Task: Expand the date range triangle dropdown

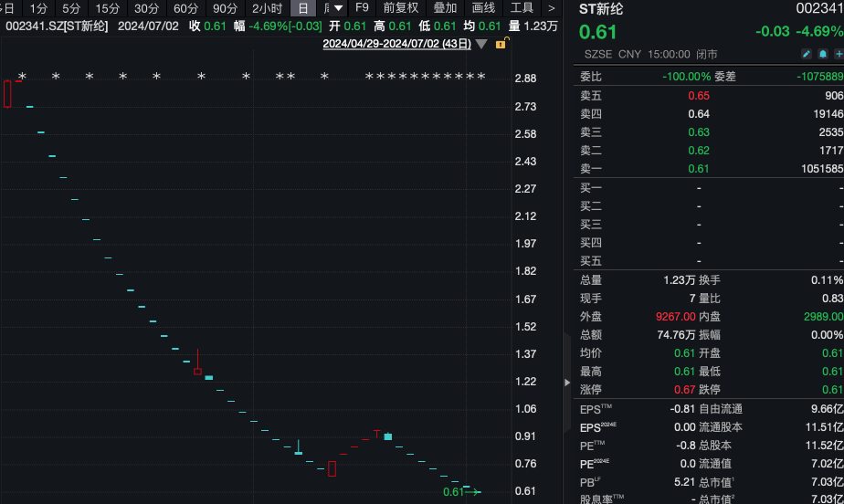Action: tap(481, 44)
